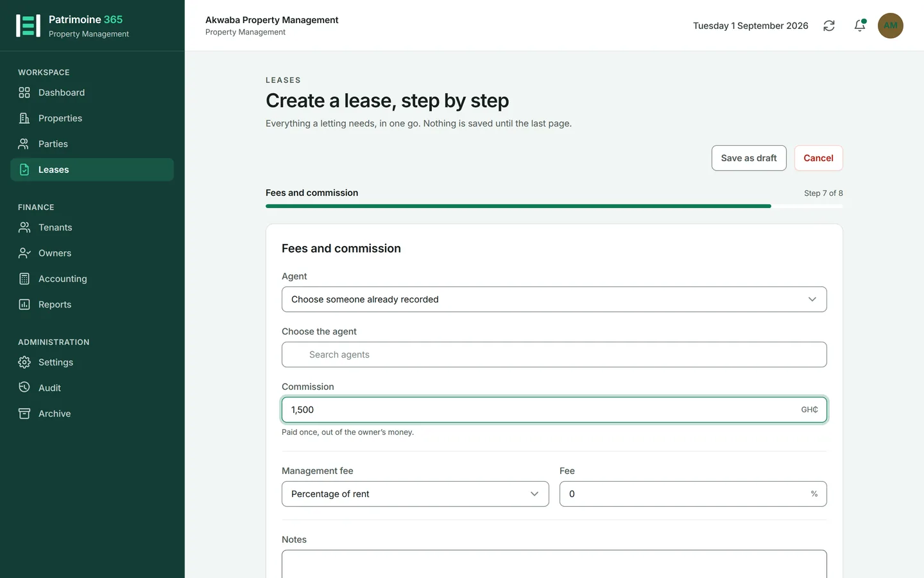Open the notifications bell

(860, 26)
